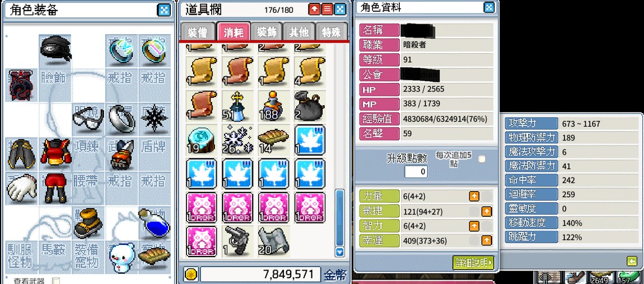This screenshot has width=644, height=284.
Task: Toggle the 每次追加5點 checkbox
Action: tap(482, 159)
